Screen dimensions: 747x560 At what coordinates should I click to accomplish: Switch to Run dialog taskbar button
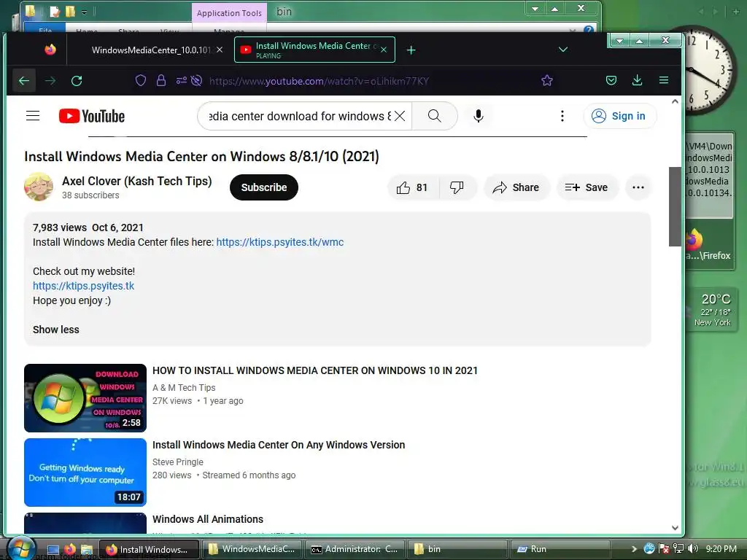560,549
